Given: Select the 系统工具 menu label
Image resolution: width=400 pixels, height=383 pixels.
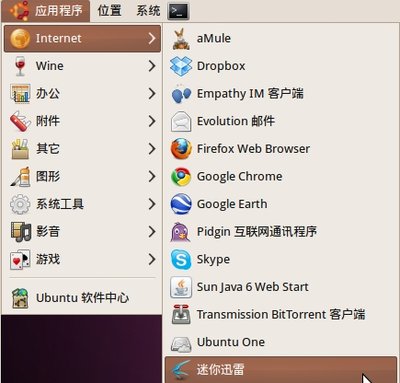Looking at the screenshot, I should [60, 204].
